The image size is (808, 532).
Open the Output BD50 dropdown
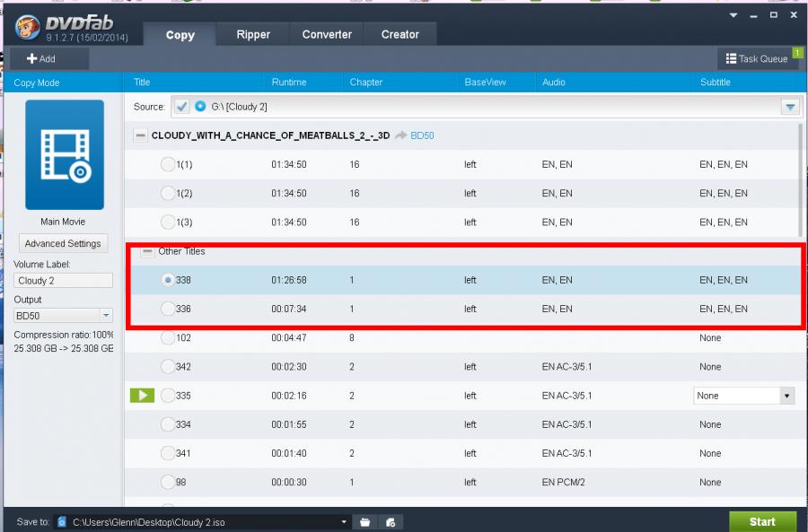coord(106,316)
